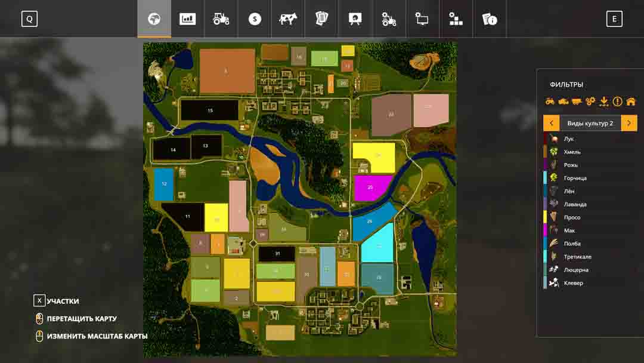Open the animals cow tab
This screenshot has height=363, width=644.
click(x=289, y=19)
